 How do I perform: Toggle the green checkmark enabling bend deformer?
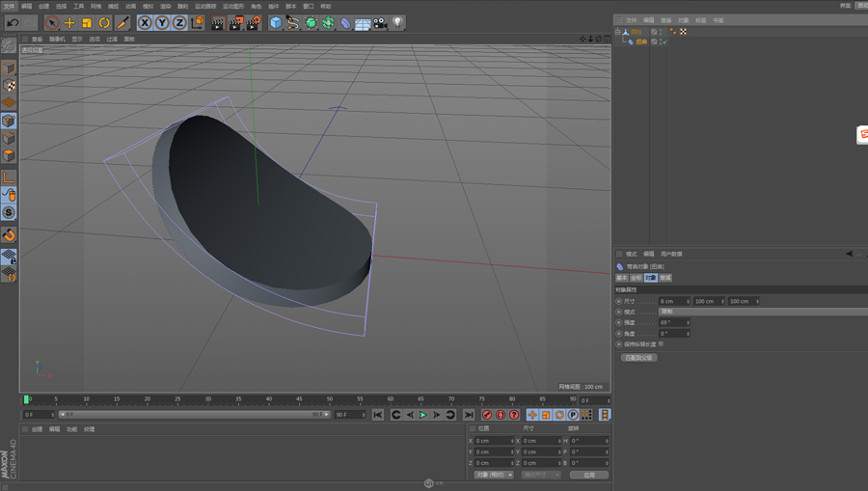[x=665, y=41]
